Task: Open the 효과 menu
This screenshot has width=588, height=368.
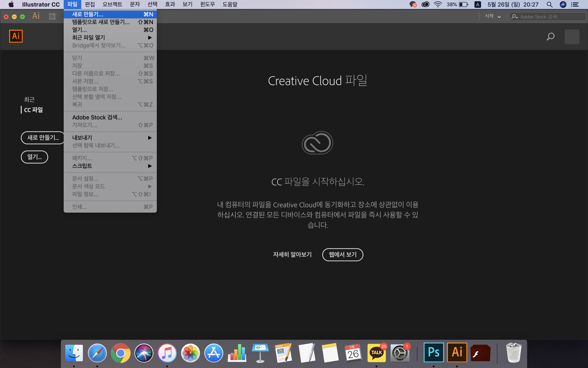Action: [170, 4]
